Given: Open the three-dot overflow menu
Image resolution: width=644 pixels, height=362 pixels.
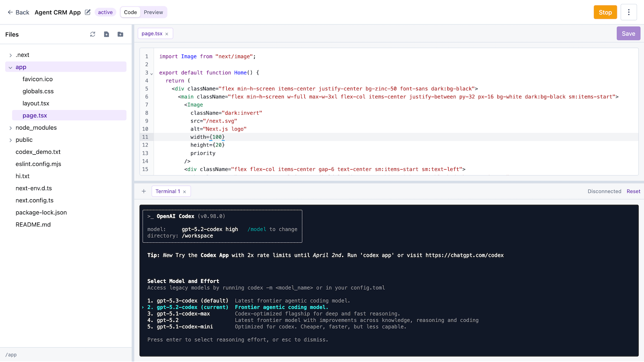Looking at the screenshot, I should pyautogui.click(x=629, y=12).
